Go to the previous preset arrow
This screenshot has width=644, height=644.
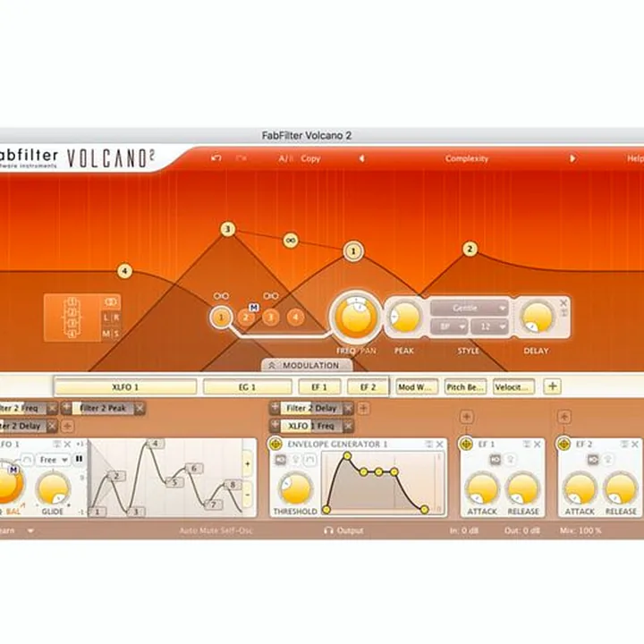[361, 158]
